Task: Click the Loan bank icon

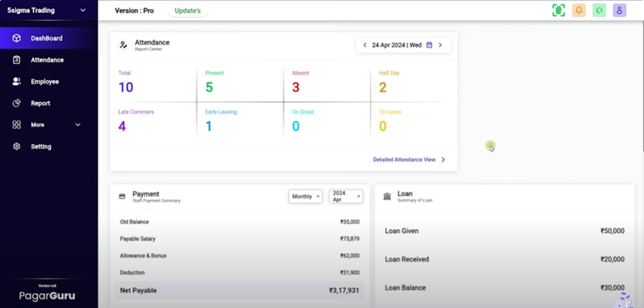Action: (x=387, y=197)
